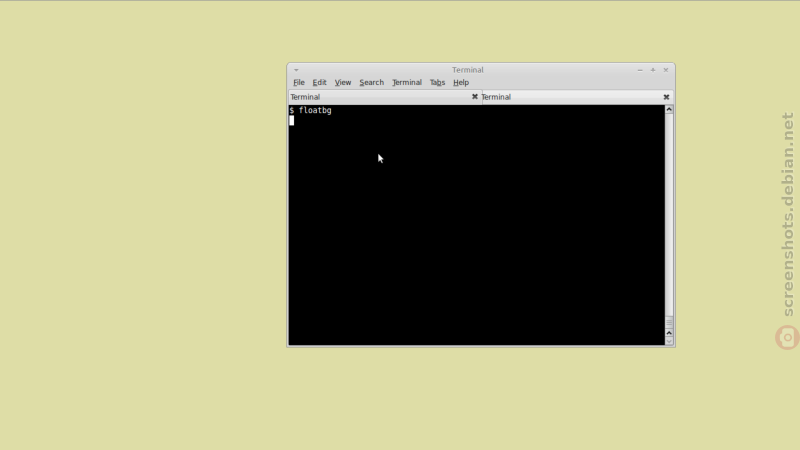Open the Edit menu
800x450 pixels.
[x=319, y=82]
